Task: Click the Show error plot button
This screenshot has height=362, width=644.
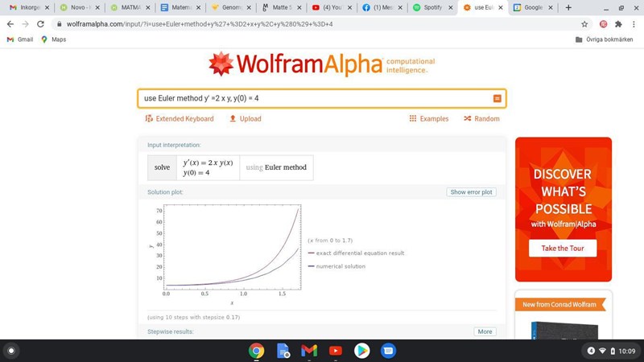Action: point(471,192)
